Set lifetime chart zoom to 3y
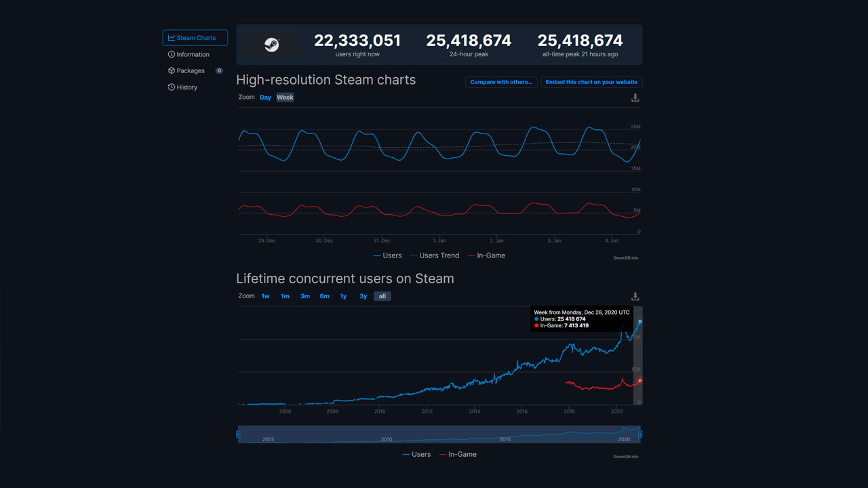Viewport: 868px width, 488px height. [363, 296]
